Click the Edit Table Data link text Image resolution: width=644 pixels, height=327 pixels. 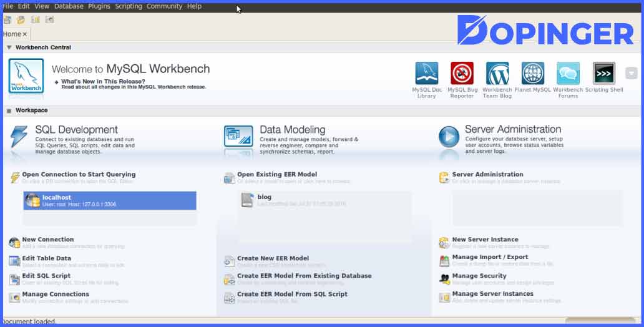(x=46, y=258)
